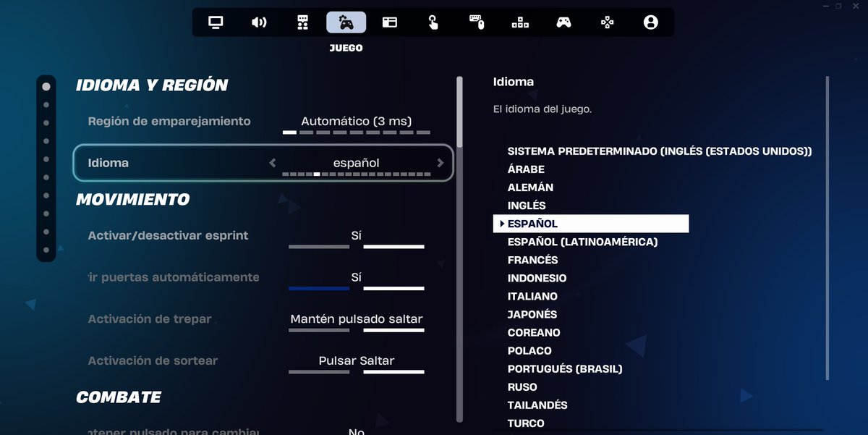Open the Video (monitor) settings tab
The width and height of the screenshot is (868, 435).
(215, 22)
